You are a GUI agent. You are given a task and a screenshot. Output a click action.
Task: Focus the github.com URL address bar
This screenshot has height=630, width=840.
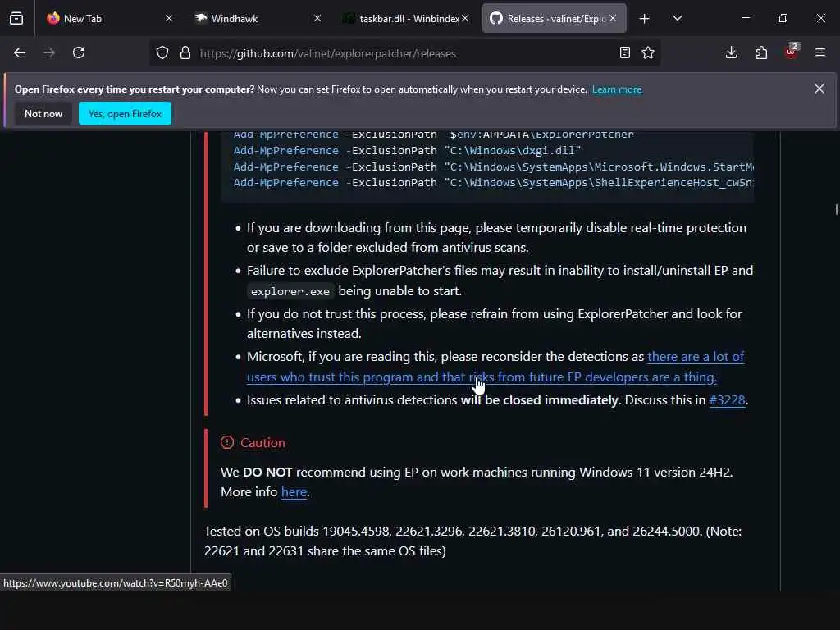coord(404,53)
